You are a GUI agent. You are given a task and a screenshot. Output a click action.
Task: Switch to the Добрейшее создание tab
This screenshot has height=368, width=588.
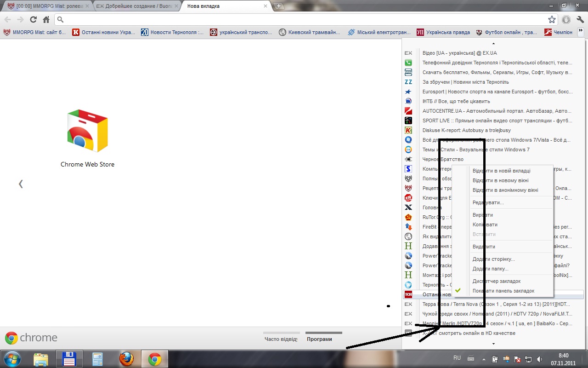136,6
